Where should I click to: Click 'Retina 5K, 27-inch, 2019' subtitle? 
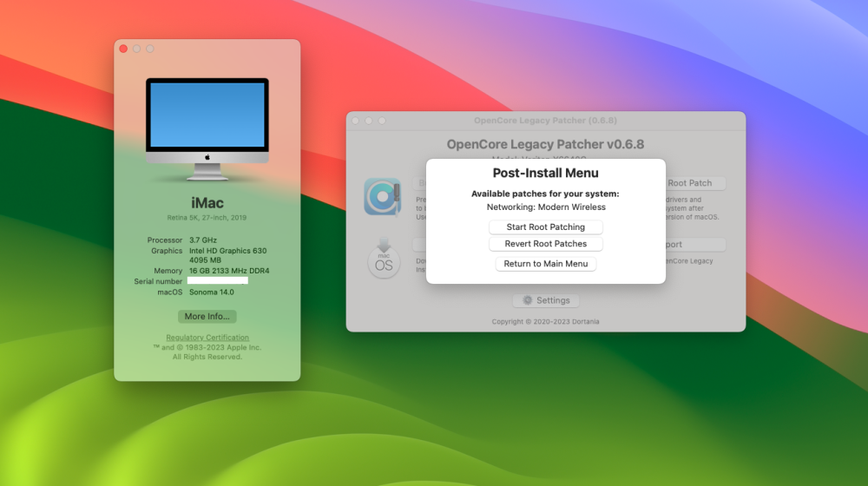click(x=207, y=218)
